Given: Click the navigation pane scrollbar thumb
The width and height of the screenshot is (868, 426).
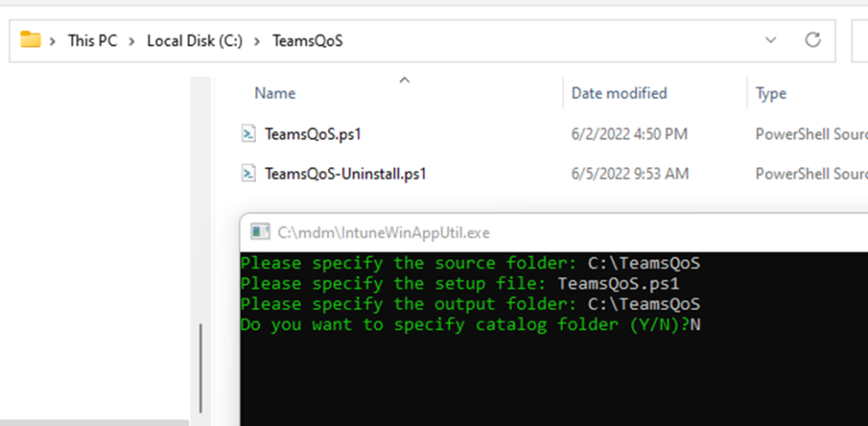Looking at the screenshot, I should (x=201, y=369).
